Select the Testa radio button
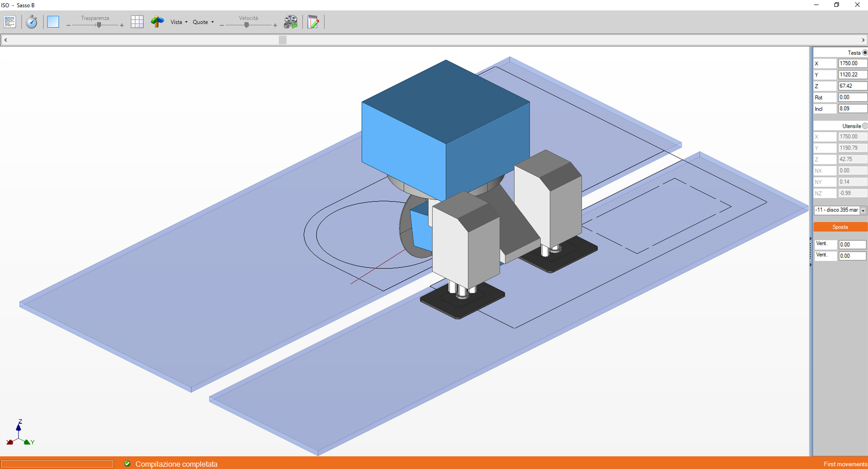The image size is (868, 469). pyautogui.click(x=865, y=52)
